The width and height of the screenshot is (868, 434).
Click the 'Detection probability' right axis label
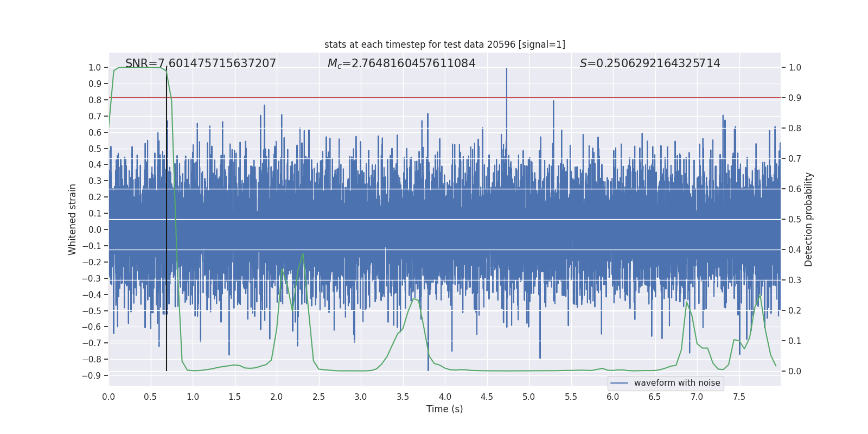809,219
